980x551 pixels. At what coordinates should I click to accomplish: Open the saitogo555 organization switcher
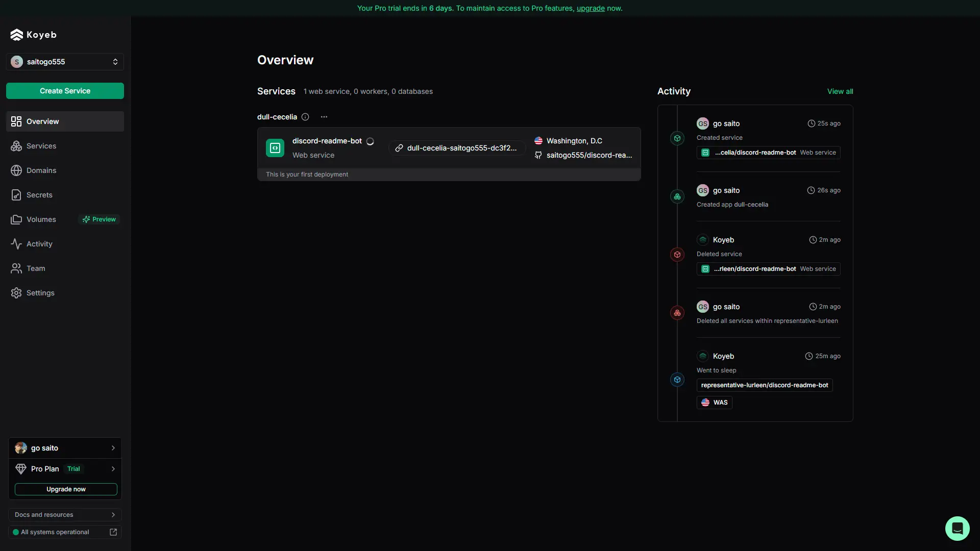point(65,62)
